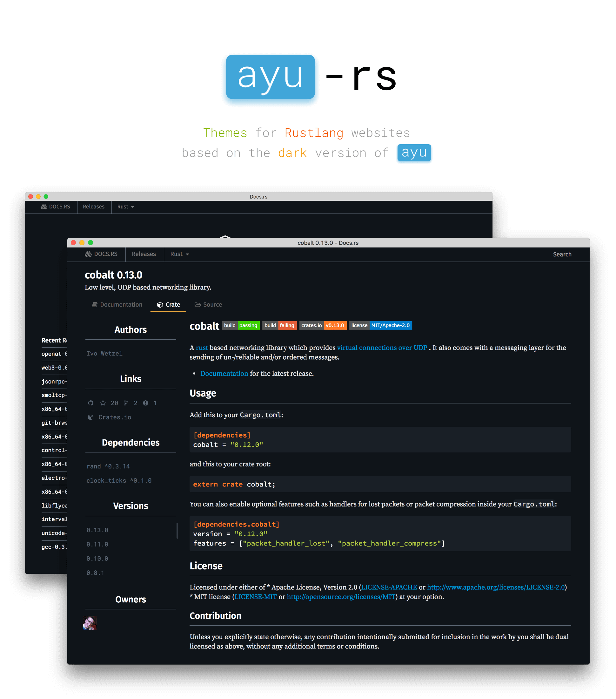616x699 pixels.
Task: Switch to the Source tab
Action: click(208, 304)
